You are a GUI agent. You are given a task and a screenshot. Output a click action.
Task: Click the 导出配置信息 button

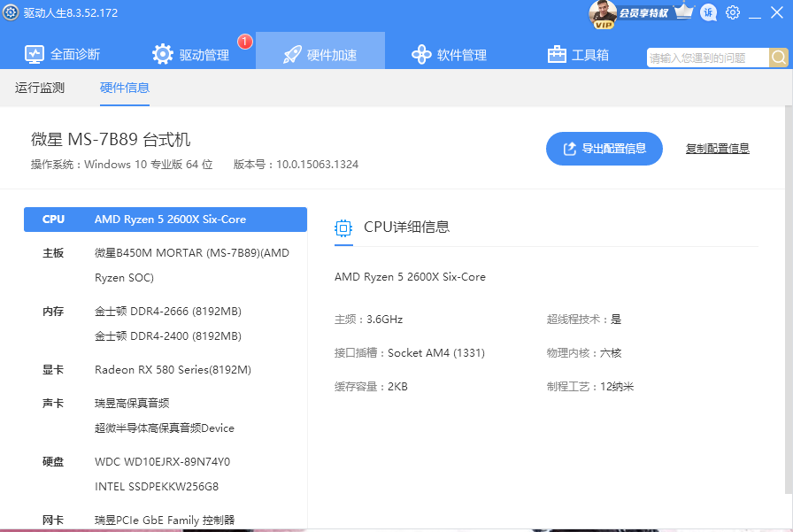pyautogui.click(x=604, y=149)
